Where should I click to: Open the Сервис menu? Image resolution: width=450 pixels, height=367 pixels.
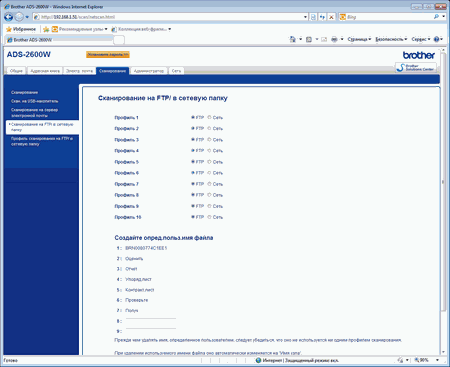(421, 39)
